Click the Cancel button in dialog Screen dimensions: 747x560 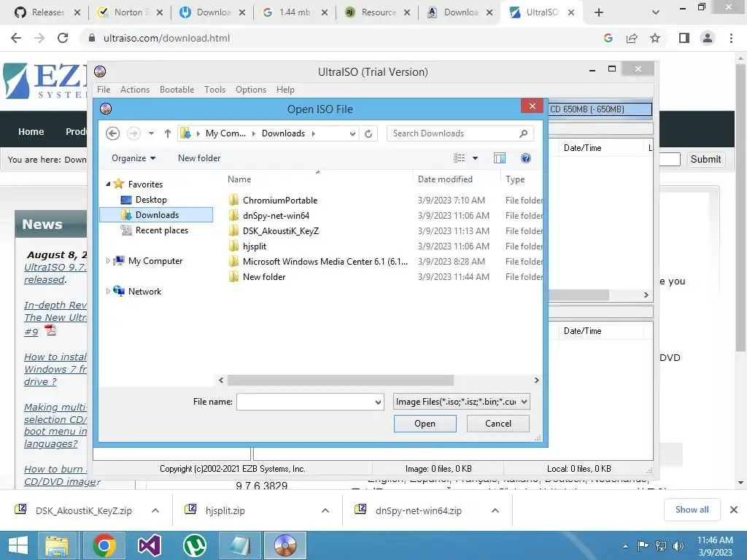point(498,424)
